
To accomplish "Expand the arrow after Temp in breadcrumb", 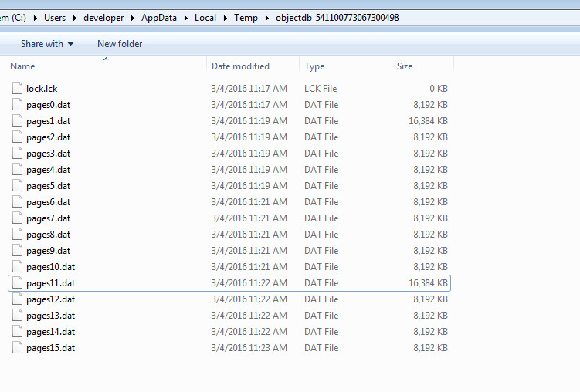I will point(266,18).
